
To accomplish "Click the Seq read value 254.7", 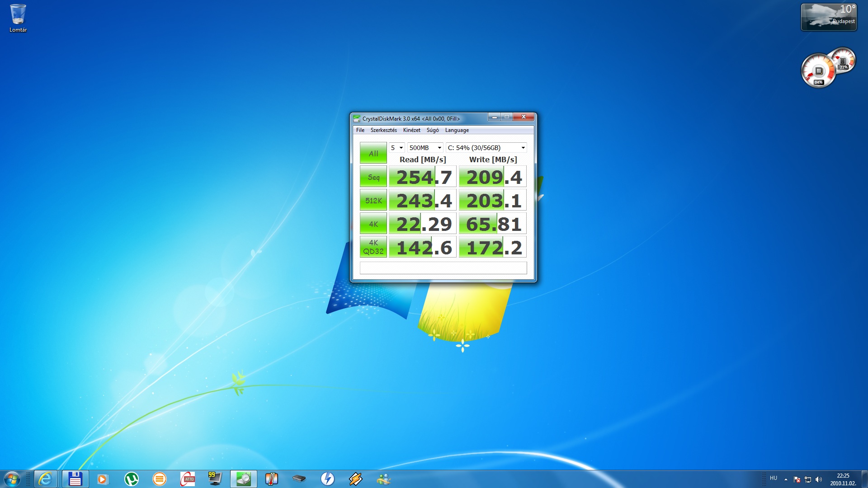I will click(423, 177).
